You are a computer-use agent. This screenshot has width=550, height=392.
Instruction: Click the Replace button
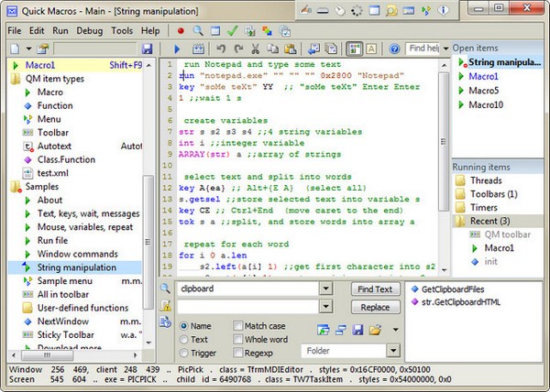pyautogui.click(x=374, y=308)
